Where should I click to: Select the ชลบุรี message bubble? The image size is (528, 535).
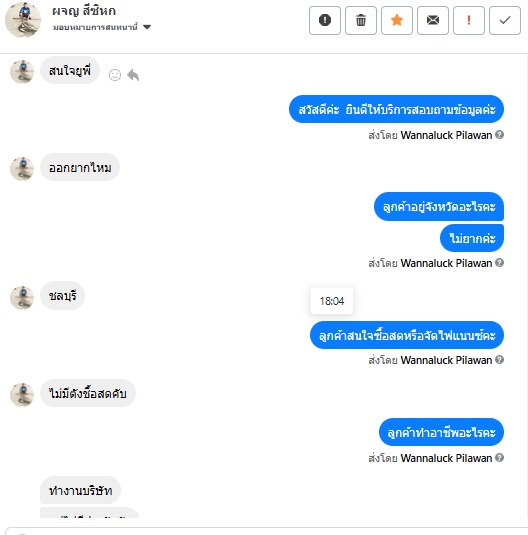tap(62, 296)
